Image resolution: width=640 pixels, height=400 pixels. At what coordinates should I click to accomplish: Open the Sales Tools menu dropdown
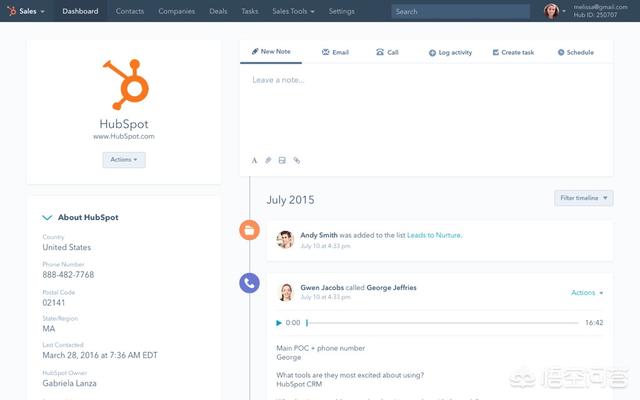tap(293, 11)
